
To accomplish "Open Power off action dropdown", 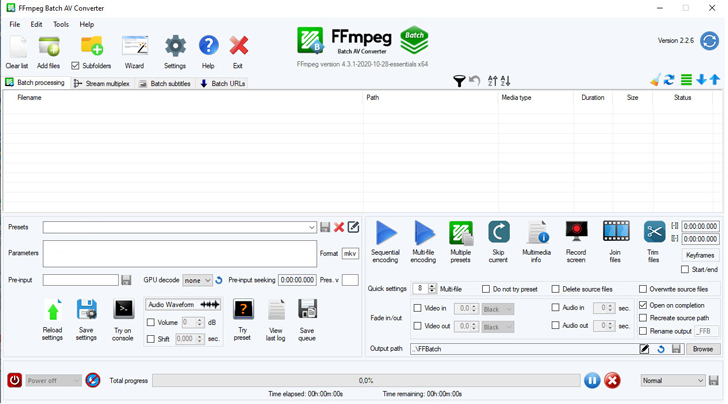I will click(x=53, y=381).
